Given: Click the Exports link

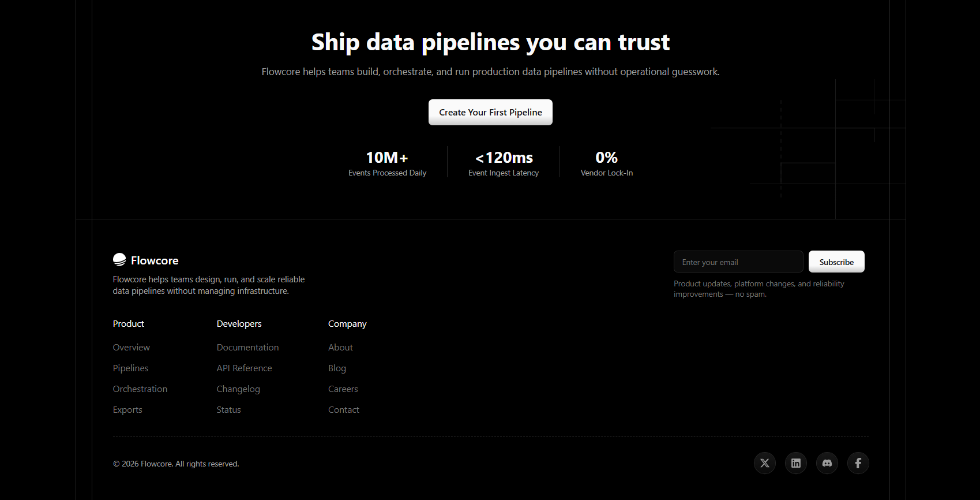Looking at the screenshot, I should [x=127, y=409].
